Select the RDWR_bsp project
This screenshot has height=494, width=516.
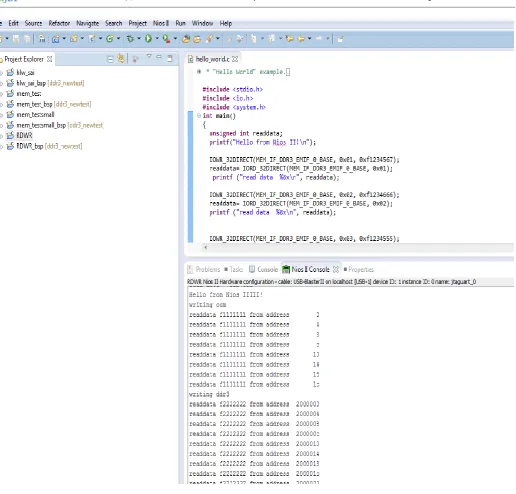click(44, 146)
